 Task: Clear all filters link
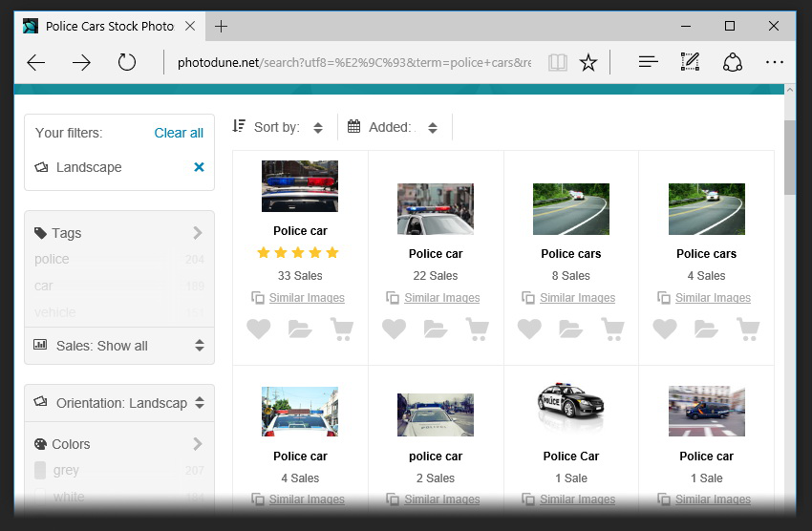tap(179, 133)
